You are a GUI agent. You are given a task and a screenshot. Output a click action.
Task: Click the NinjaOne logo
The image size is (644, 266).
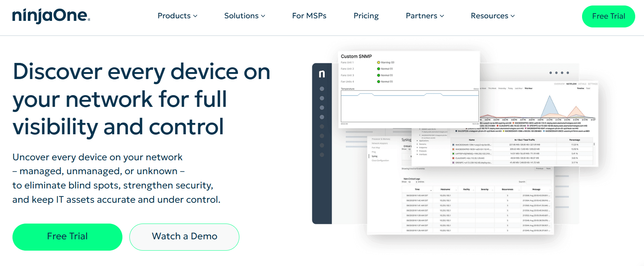point(51,16)
